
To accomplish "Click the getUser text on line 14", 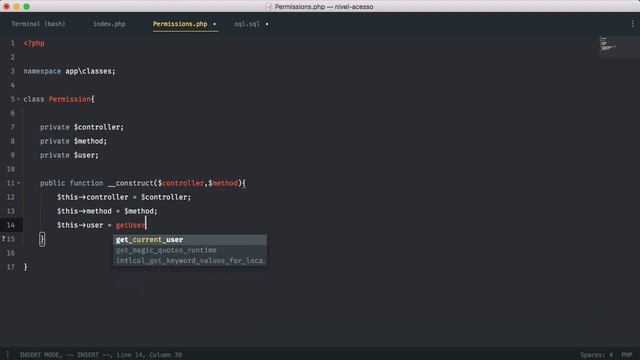I will (x=130, y=225).
